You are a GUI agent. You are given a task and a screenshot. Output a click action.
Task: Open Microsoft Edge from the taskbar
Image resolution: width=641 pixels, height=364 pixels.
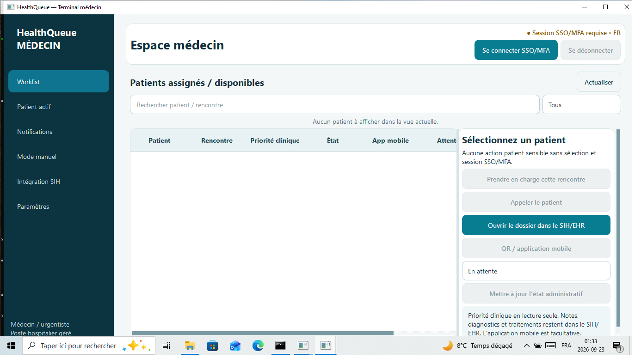(x=258, y=346)
